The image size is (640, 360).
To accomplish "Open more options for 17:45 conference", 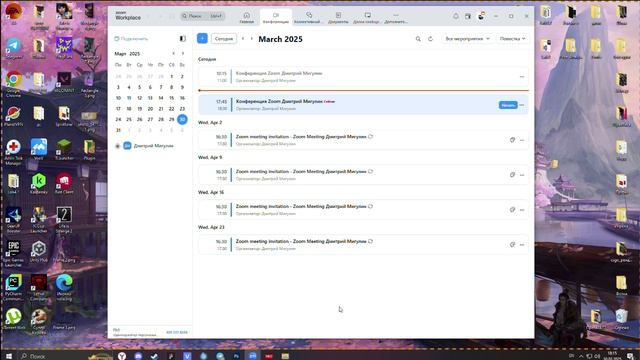I will pos(522,105).
